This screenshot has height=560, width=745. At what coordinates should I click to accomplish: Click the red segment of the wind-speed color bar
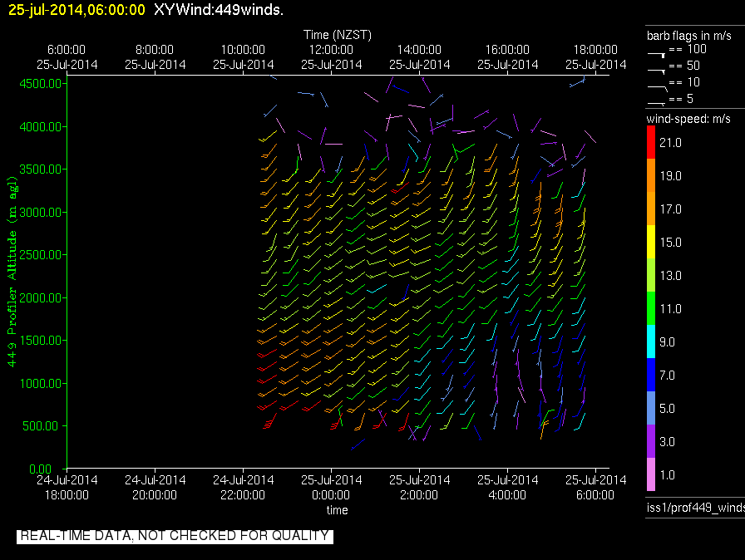650,143
